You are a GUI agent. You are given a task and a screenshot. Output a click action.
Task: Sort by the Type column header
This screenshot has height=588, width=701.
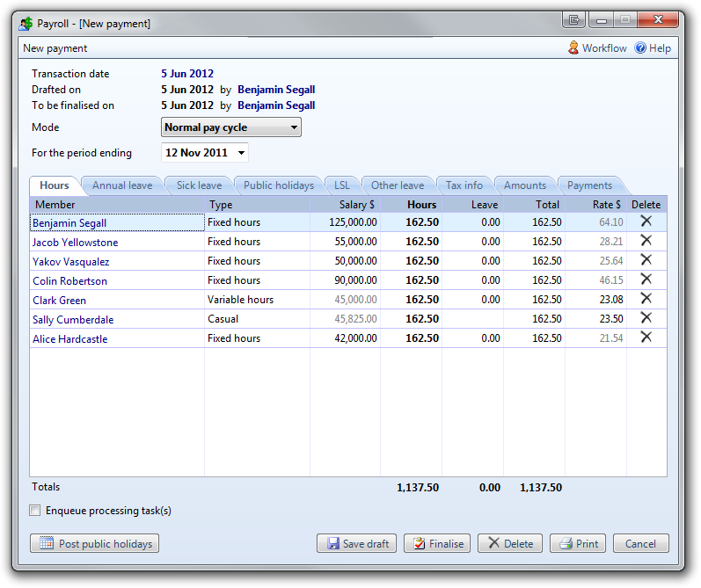pyautogui.click(x=257, y=204)
